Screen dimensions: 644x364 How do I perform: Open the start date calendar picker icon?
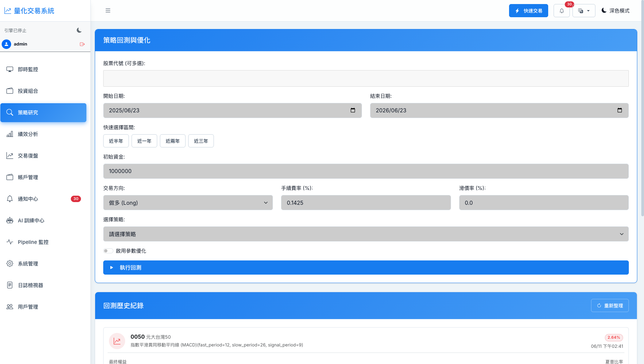pos(353,110)
